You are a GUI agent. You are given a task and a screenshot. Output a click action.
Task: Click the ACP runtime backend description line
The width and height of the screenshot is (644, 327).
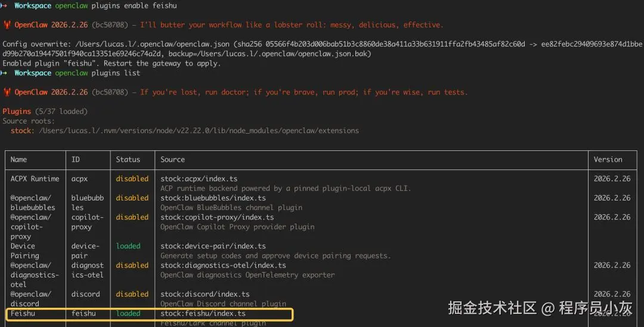click(x=286, y=188)
